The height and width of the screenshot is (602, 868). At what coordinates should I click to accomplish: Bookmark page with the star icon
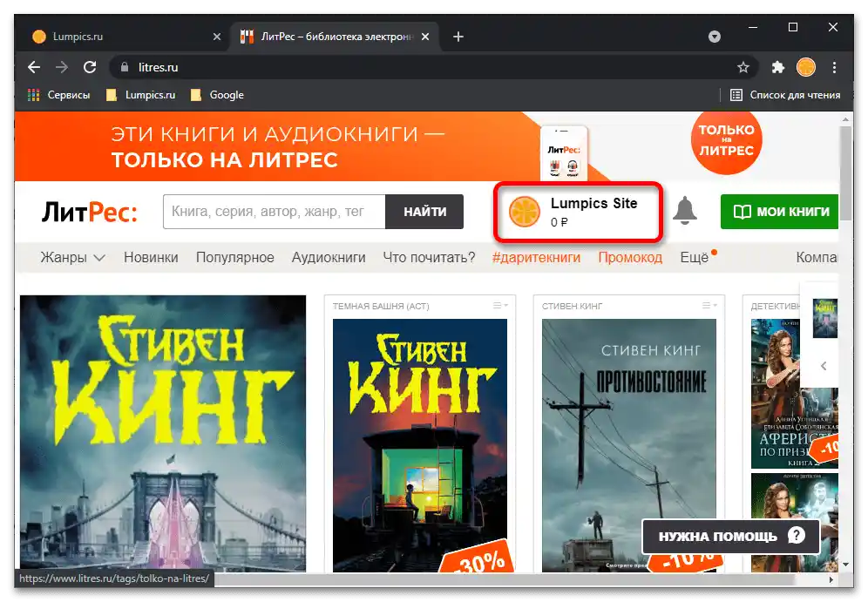[x=743, y=67]
